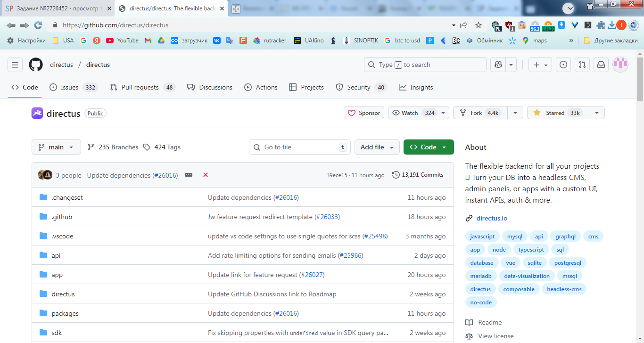The width and height of the screenshot is (644, 343).
Task: Toggle the Starred button to unstar repository
Action: pyautogui.click(x=558, y=113)
